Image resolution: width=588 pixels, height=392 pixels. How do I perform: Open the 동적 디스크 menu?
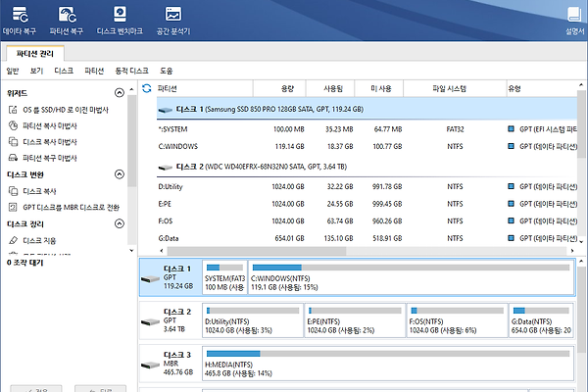[132, 71]
